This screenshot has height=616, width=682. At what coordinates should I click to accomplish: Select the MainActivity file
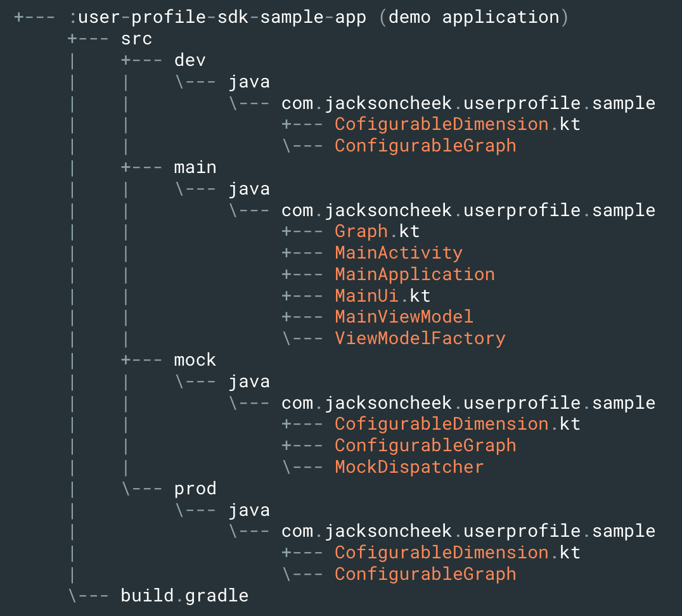point(398,252)
